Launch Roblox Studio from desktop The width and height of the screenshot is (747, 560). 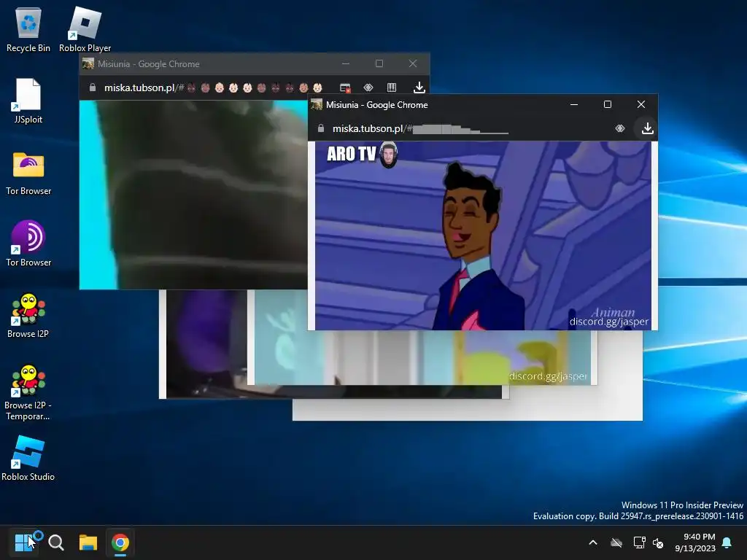28,458
